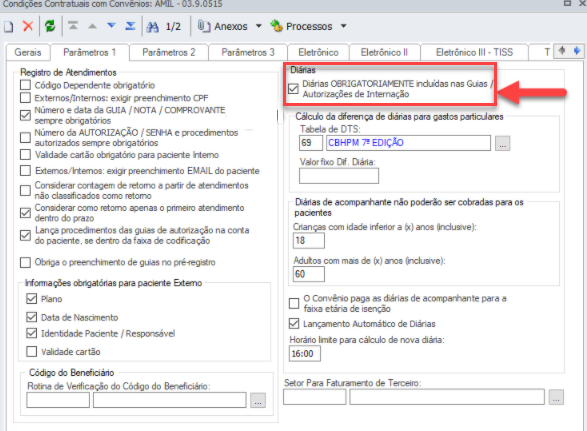Click the Crianças idade field with 18
The image size is (587, 431).
309,240
